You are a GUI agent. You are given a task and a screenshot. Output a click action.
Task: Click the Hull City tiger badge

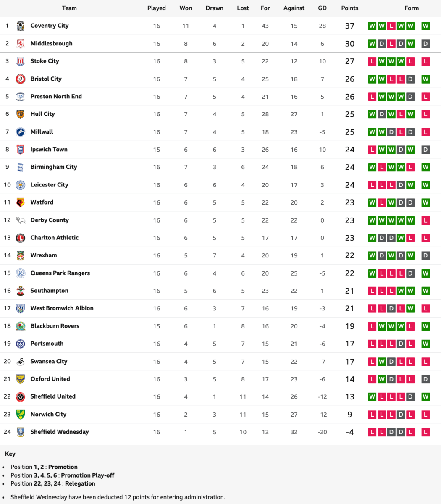[x=20, y=114]
